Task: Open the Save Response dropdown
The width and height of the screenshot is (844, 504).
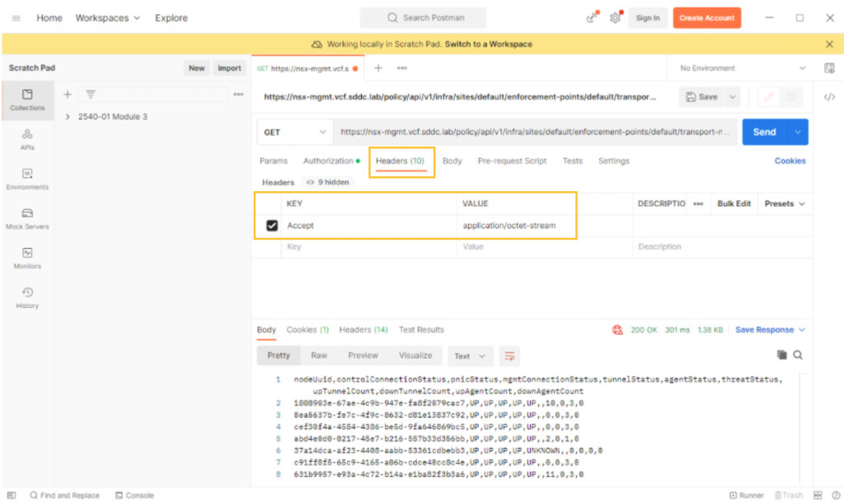Action: 771,329
